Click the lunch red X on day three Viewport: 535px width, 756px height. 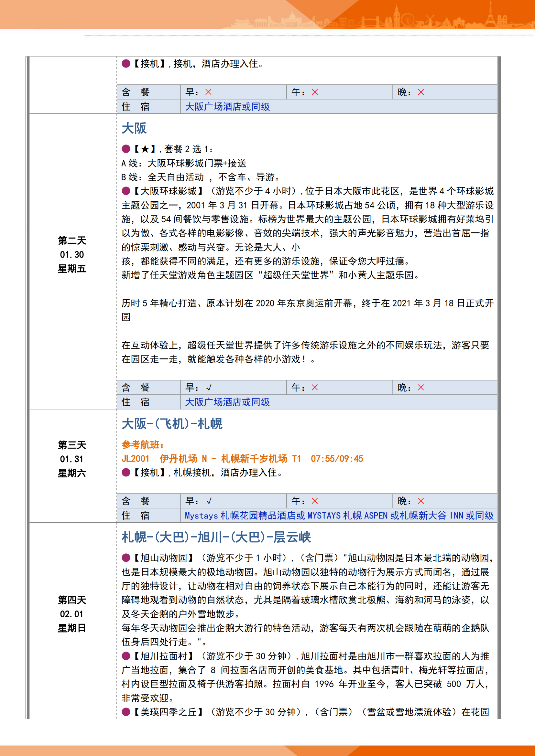[315, 501]
